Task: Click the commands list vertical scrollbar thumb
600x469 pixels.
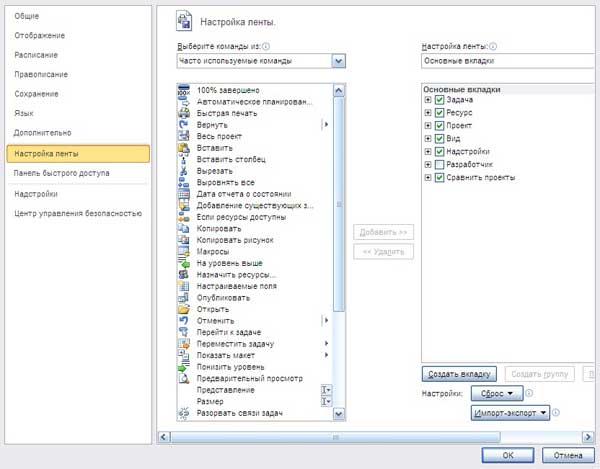Action: tap(339, 204)
